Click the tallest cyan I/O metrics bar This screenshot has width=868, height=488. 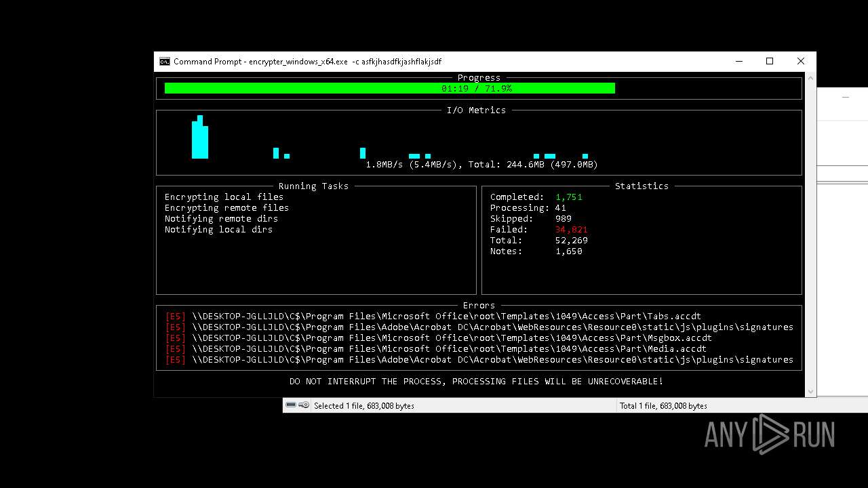(x=200, y=137)
